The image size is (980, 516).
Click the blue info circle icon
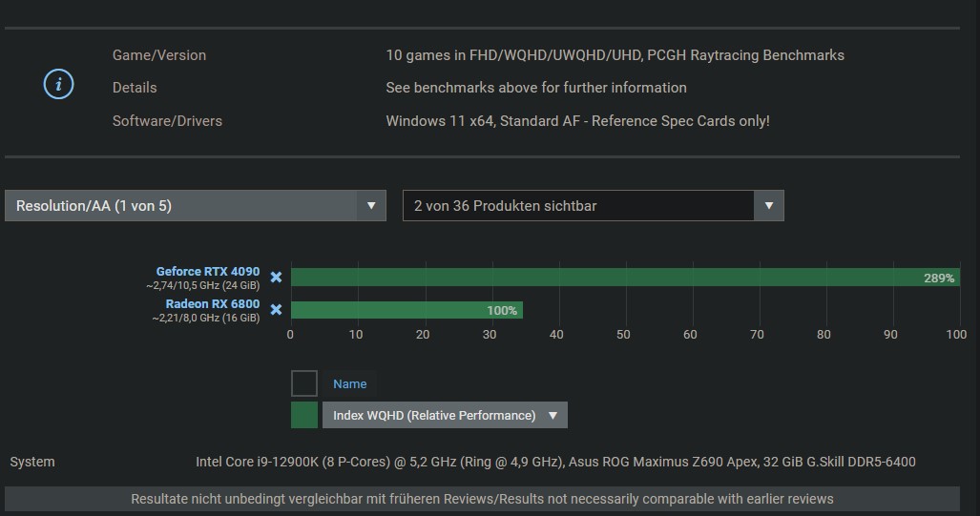(x=59, y=84)
